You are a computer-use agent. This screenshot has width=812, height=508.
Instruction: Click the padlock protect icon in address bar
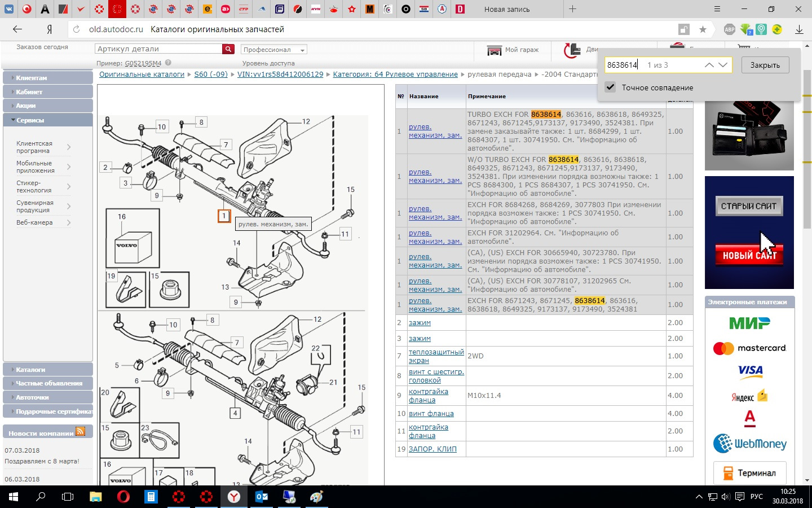[683, 29]
